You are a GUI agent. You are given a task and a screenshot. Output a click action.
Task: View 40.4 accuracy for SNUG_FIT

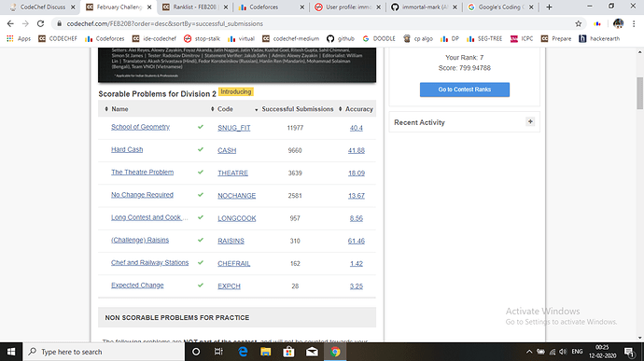357,128
